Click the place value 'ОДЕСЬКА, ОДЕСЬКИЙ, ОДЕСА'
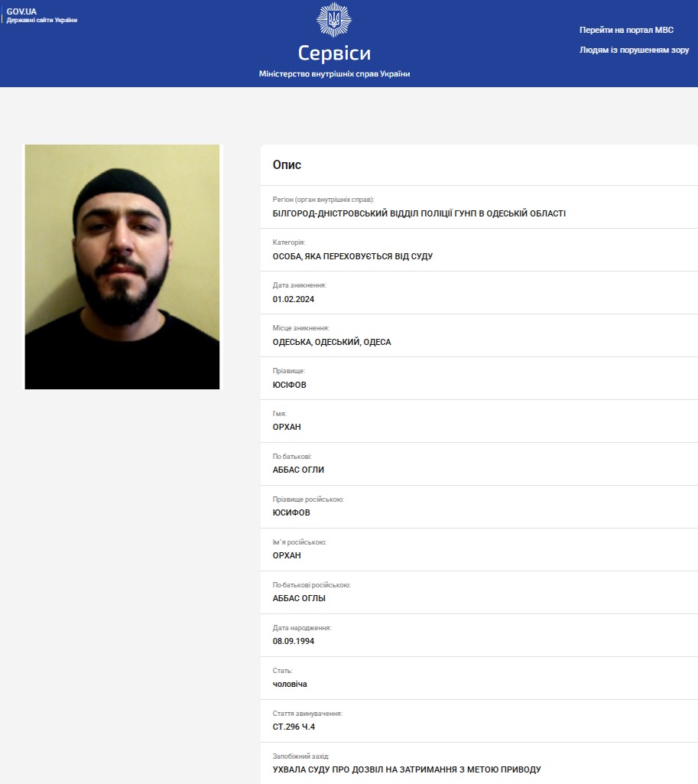The image size is (698, 784). (x=332, y=342)
